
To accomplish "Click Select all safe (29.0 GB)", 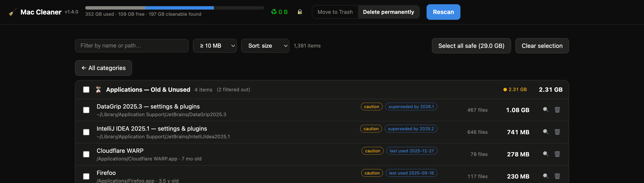I will tap(471, 46).
